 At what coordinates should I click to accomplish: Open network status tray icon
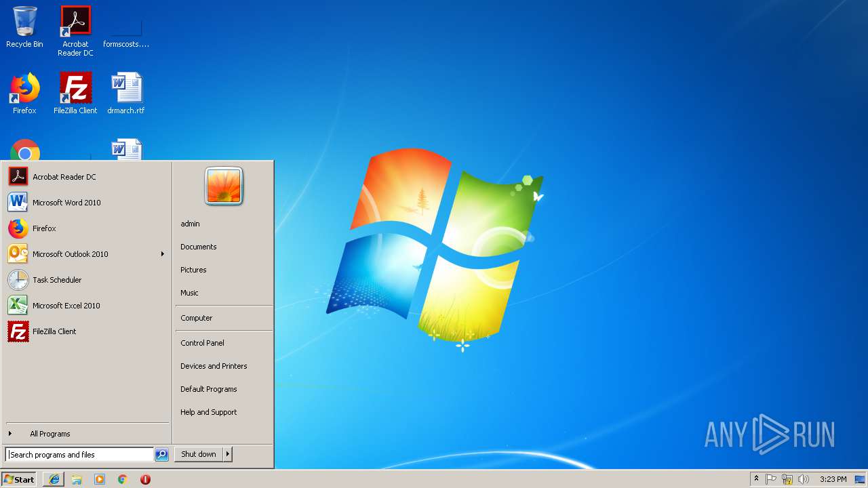coord(787,479)
